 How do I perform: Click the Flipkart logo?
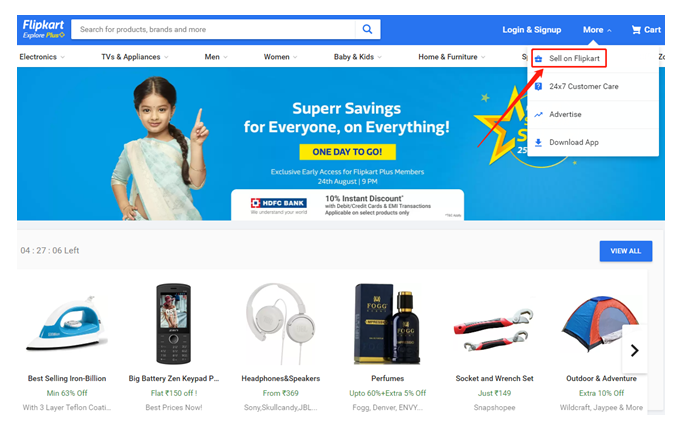(x=44, y=29)
